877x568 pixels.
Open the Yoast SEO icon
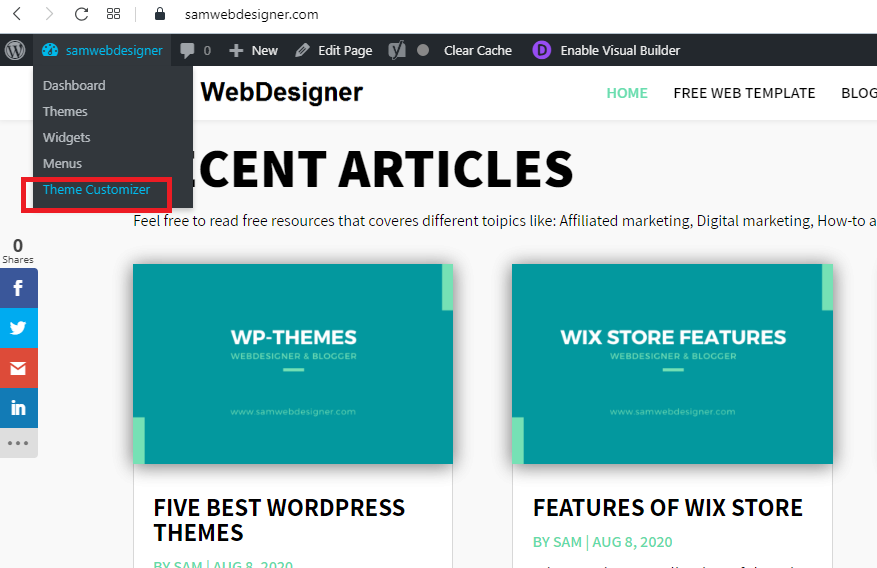point(397,50)
